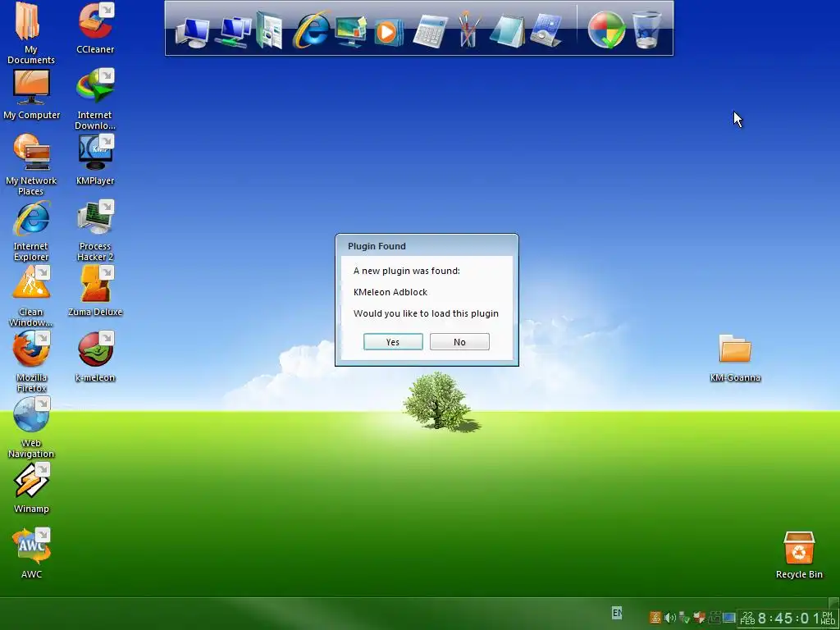Click the orange Java tray icon
Screen dimensions: 840x630
(655, 618)
